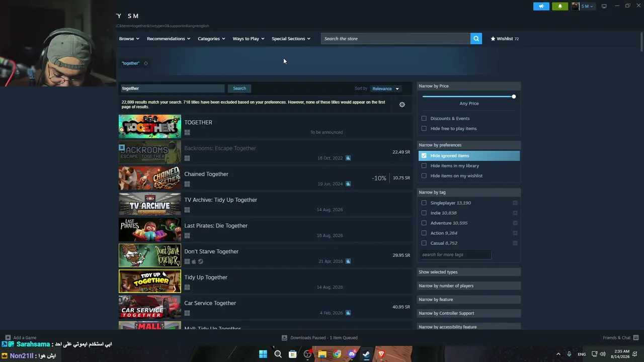The image size is (644, 362).
Task: Click the Search the store input field
Action: pyautogui.click(x=395, y=39)
